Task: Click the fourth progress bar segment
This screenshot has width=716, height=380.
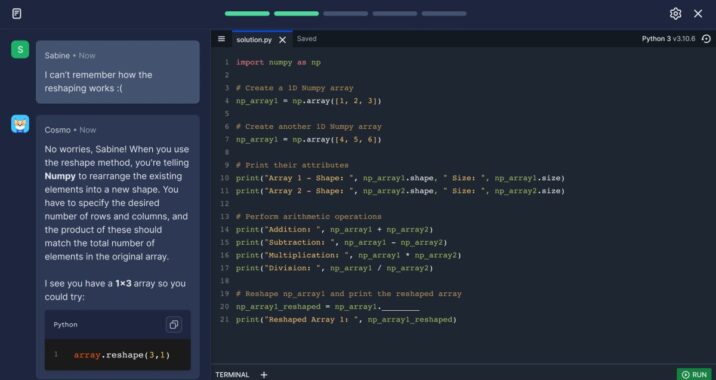Action: (x=395, y=14)
